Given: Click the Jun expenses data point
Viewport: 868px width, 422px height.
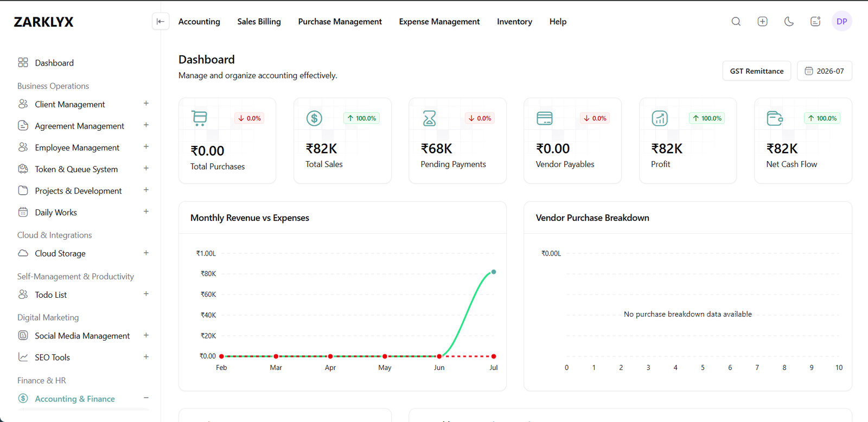Looking at the screenshot, I should tap(439, 356).
